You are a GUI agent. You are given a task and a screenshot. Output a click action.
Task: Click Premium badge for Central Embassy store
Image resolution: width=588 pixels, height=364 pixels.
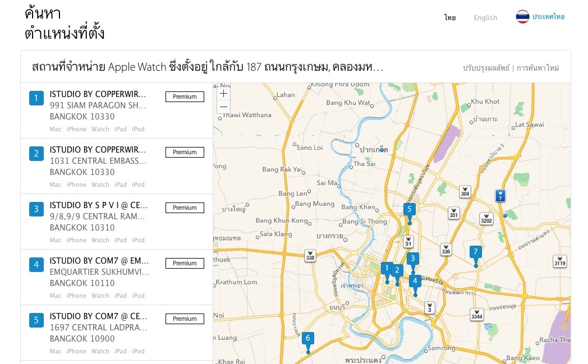tap(185, 152)
